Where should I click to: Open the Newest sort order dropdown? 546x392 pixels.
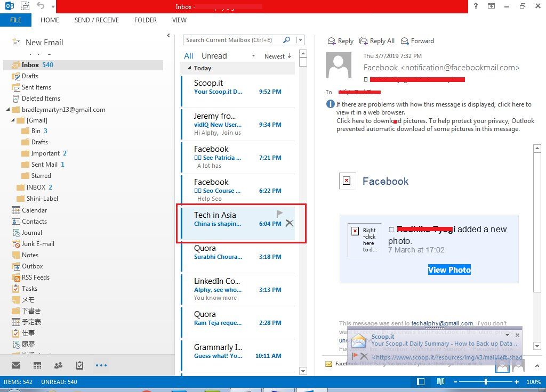tap(277, 56)
